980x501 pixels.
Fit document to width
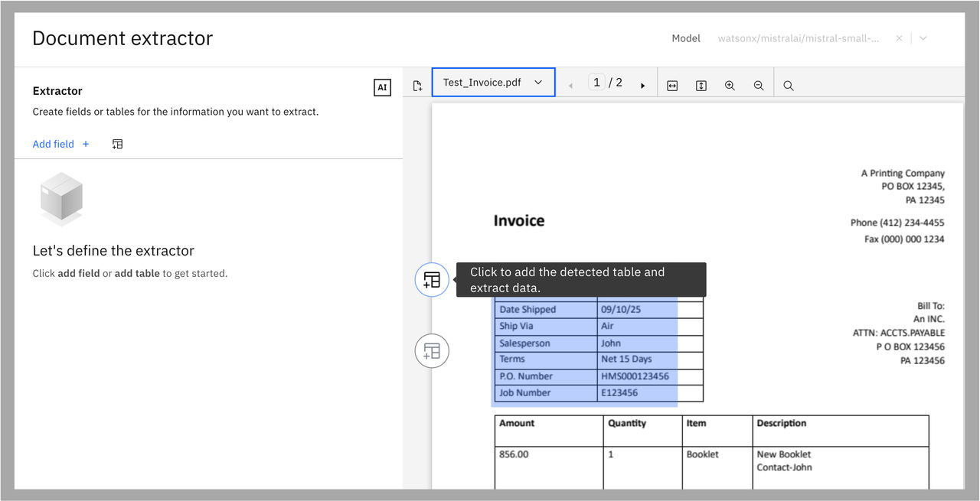[672, 86]
